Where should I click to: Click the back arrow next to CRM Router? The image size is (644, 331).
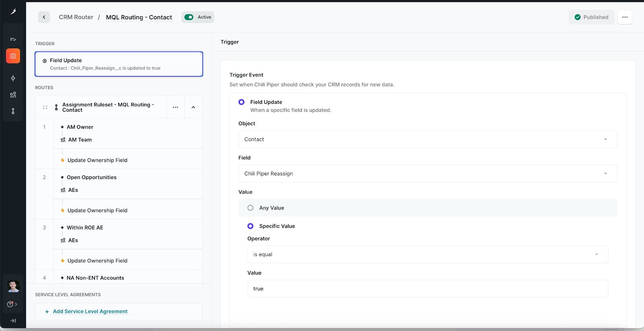pyautogui.click(x=44, y=17)
